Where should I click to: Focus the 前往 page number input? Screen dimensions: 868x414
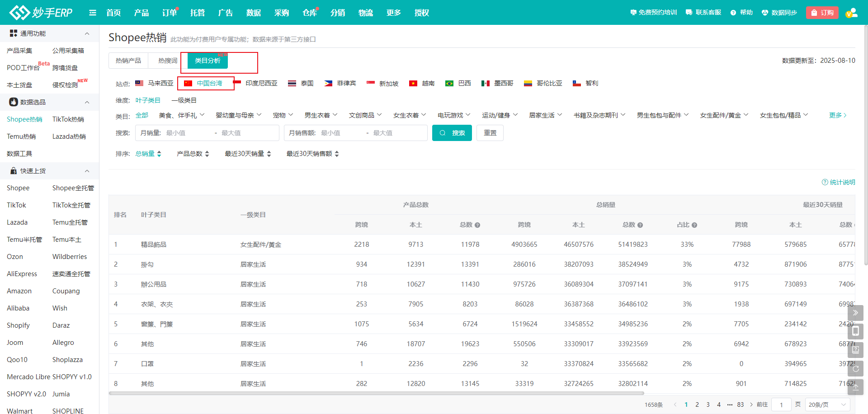[x=781, y=405]
